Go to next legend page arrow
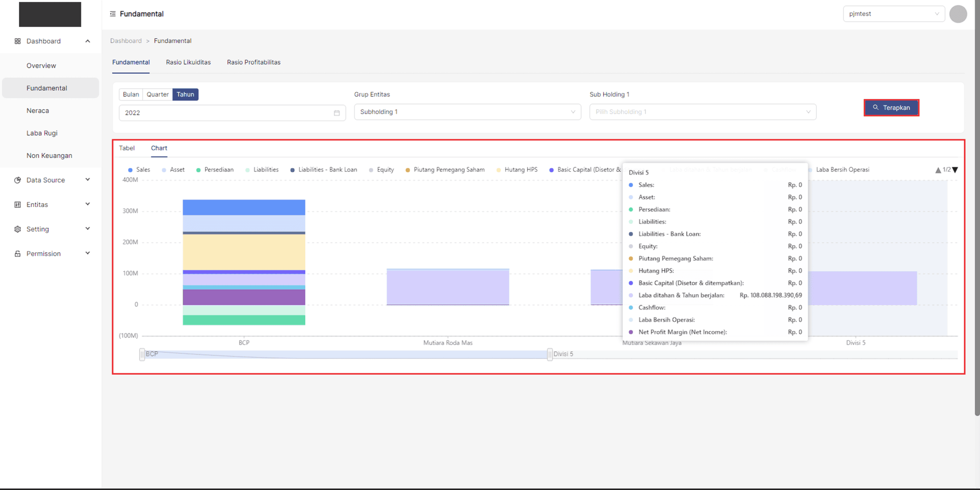Screen dimensions: 980x490 tap(955, 170)
